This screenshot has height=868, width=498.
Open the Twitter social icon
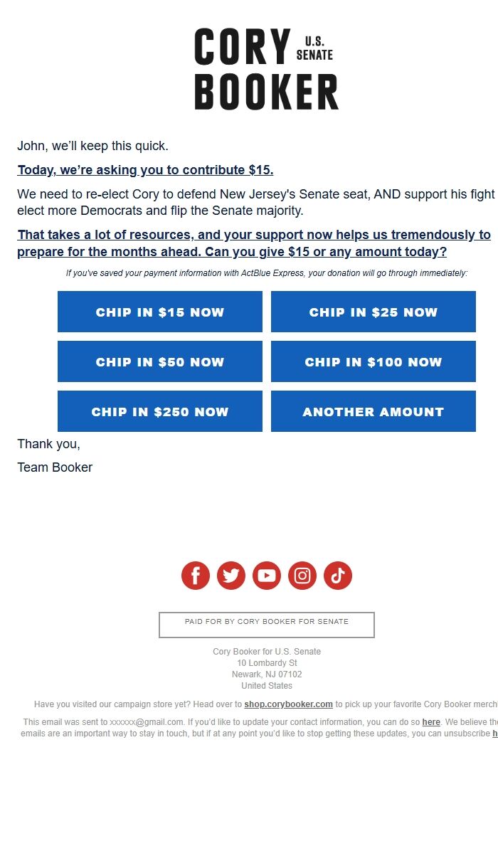click(x=231, y=575)
